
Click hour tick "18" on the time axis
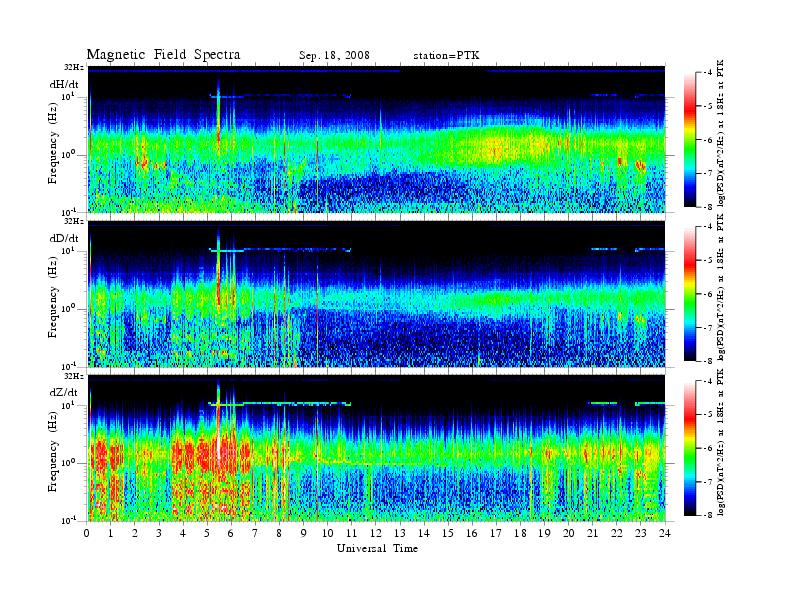tap(520, 533)
